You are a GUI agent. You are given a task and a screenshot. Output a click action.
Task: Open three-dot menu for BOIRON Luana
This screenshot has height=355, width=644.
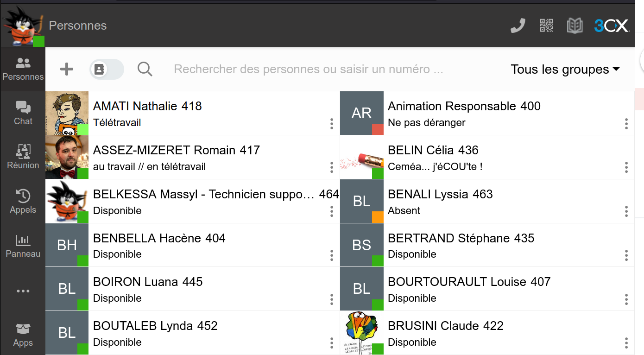332,299
